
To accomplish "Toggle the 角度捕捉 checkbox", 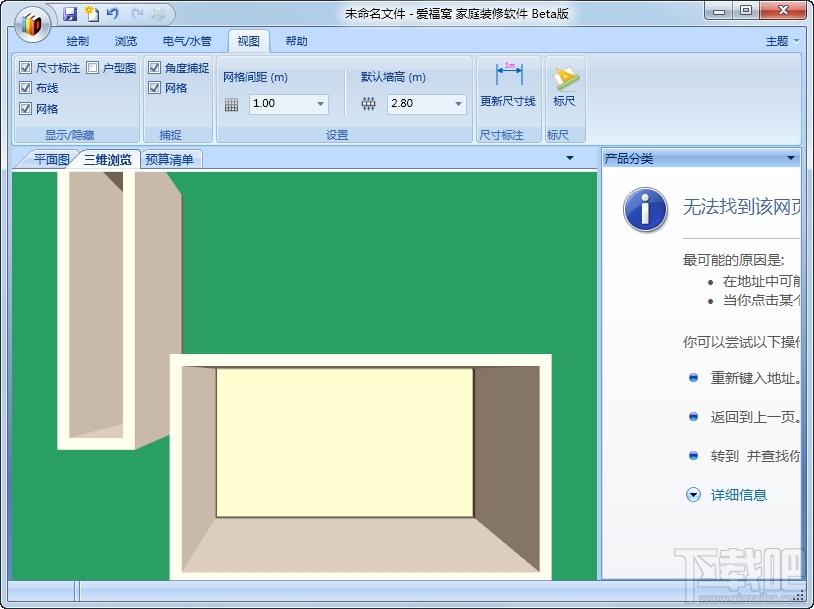I will [x=154, y=67].
